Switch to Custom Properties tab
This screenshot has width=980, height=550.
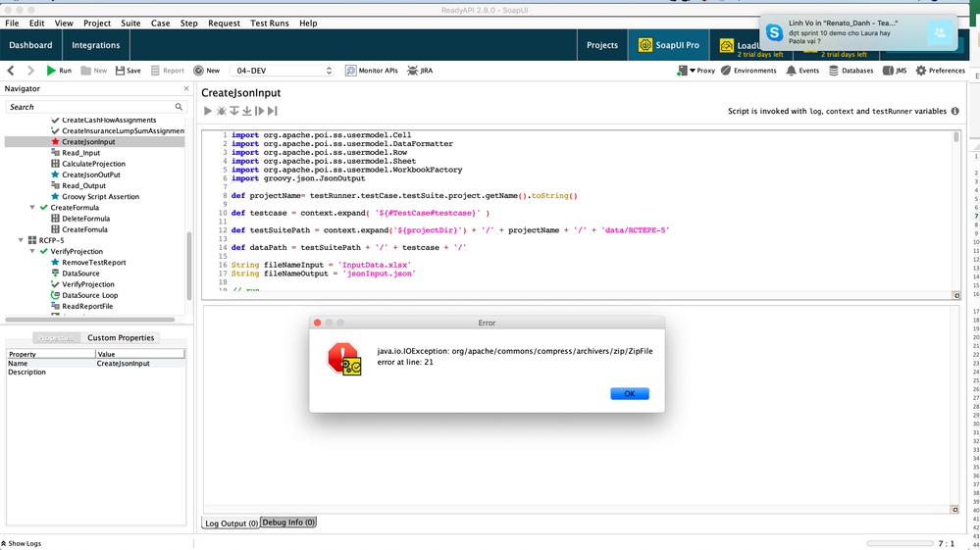tap(121, 337)
